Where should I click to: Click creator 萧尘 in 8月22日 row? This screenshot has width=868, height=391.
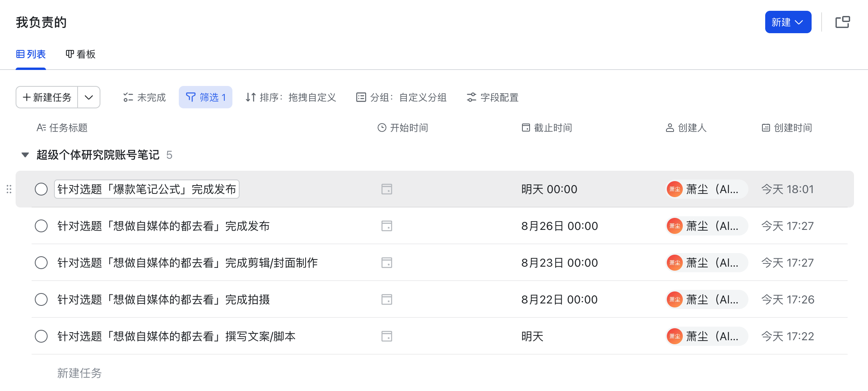(706, 299)
